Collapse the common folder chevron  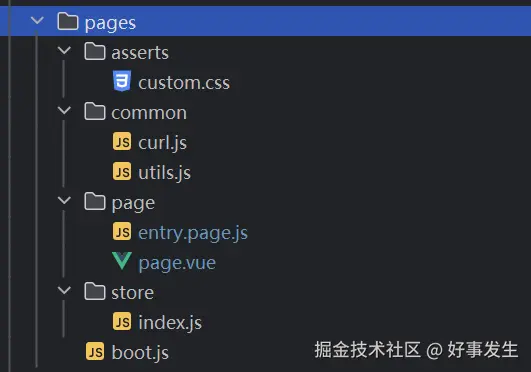coord(64,110)
